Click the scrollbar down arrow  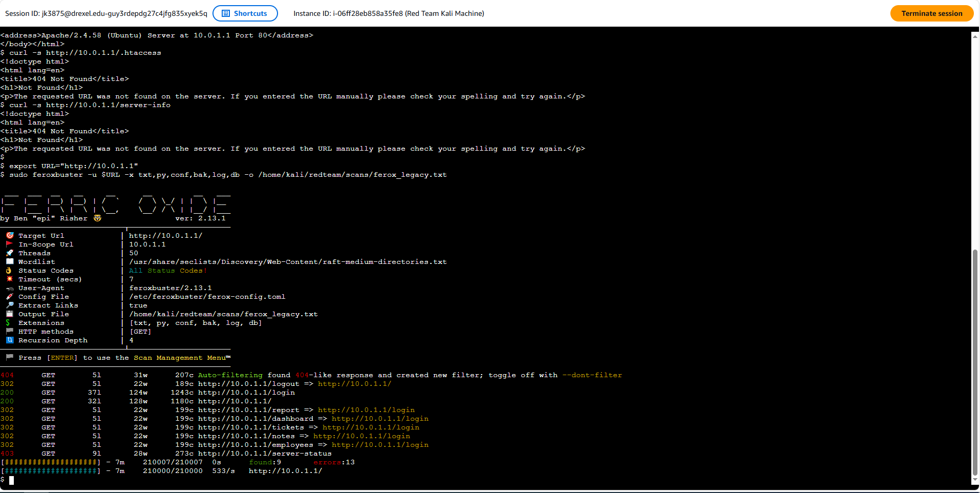[975, 480]
